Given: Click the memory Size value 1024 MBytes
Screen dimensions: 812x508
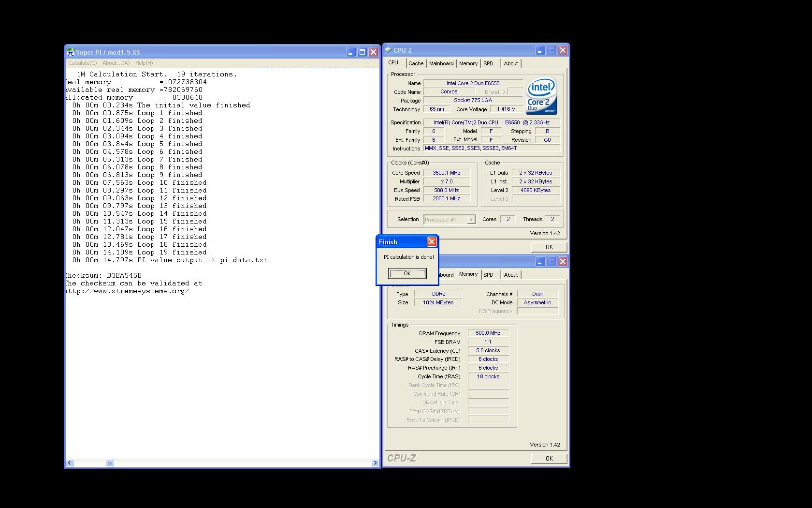Looking at the screenshot, I should 438,302.
